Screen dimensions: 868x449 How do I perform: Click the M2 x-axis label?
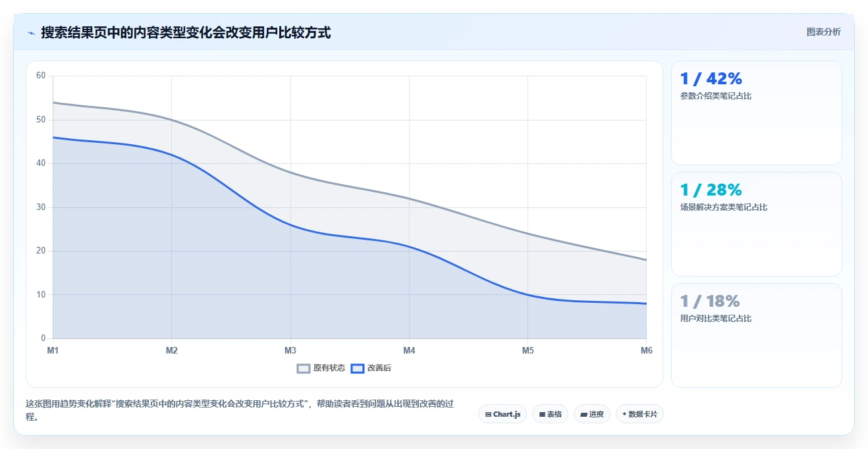172,350
